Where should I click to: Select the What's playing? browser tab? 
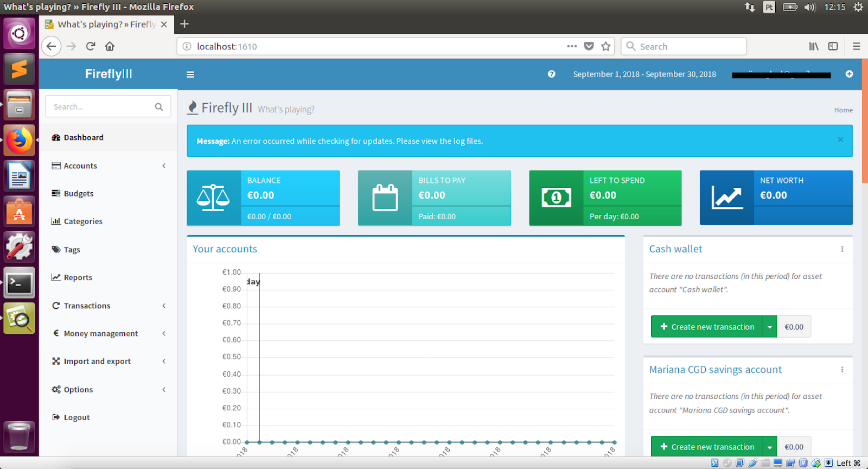[107, 24]
